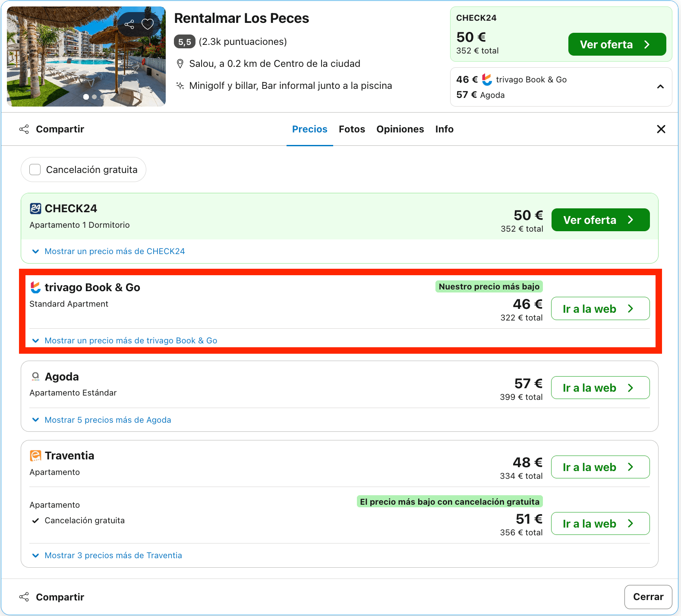The image size is (681, 616).
Task: Click Ver oferta in top CHECK24 box
Action: click(x=617, y=44)
